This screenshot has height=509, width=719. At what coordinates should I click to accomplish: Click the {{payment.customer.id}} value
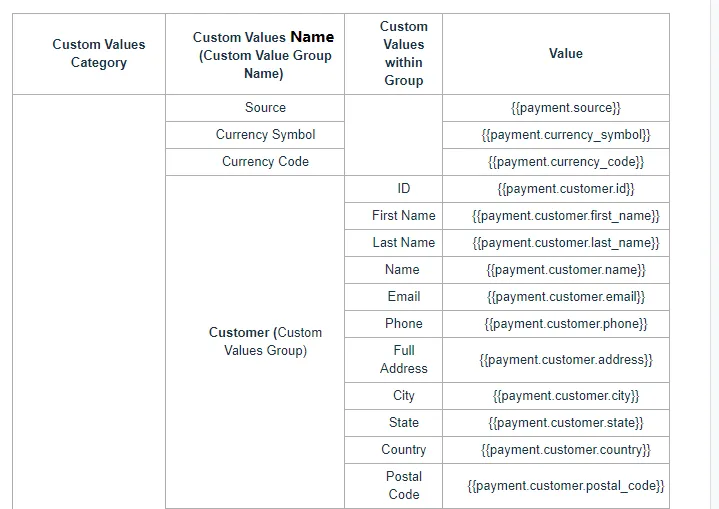click(565, 188)
